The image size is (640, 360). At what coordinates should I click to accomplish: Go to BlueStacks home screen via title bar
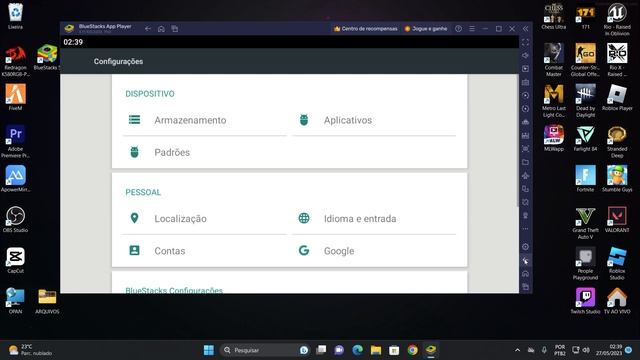click(x=161, y=29)
